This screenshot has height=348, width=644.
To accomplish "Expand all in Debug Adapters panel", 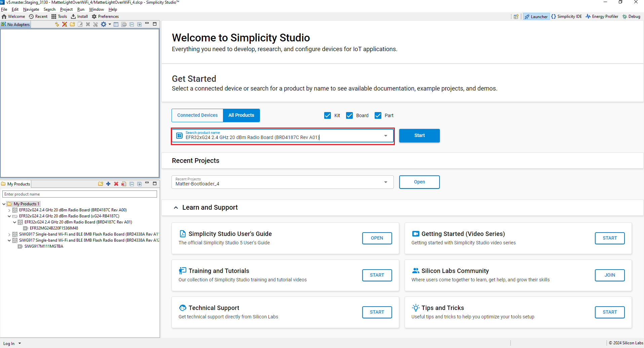I will pyautogui.click(x=140, y=24).
